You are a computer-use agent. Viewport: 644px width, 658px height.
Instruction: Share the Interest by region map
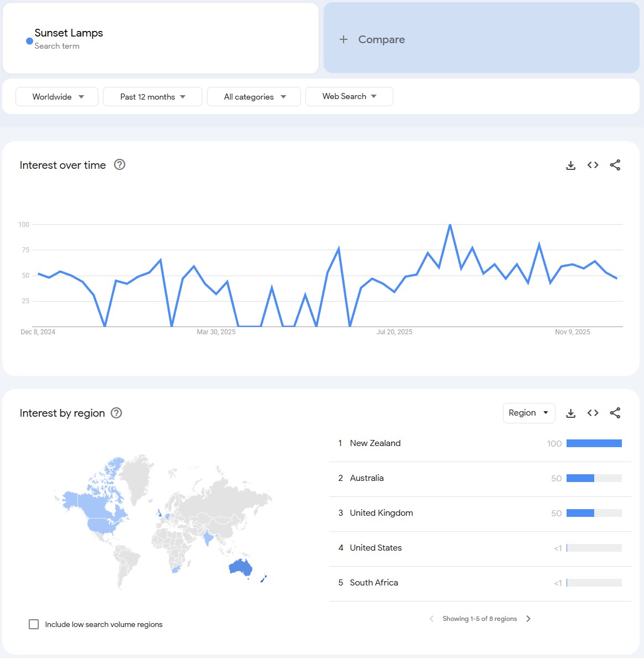(615, 413)
